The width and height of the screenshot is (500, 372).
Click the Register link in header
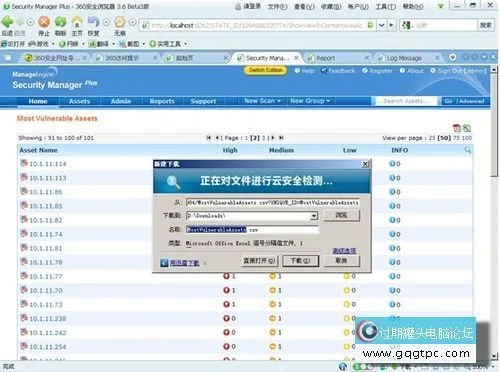(377, 71)
